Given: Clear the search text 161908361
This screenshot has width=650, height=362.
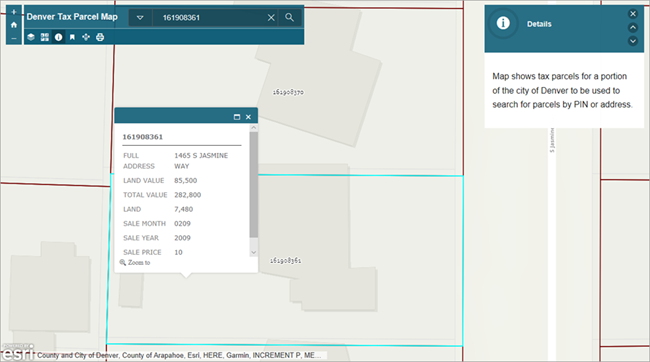Looking at the screenshot, I should [x=271, y=17].
